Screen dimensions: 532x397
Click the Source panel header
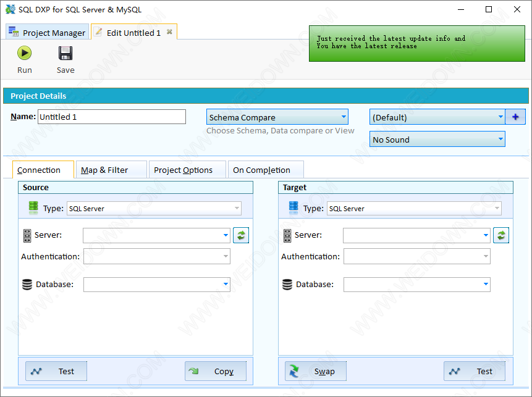click(x=135, y=188)
